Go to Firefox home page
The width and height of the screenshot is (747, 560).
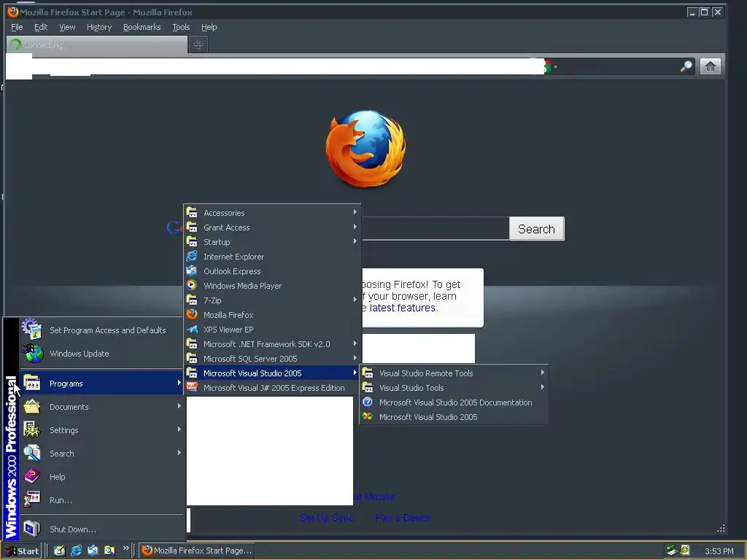coord(711,66)
